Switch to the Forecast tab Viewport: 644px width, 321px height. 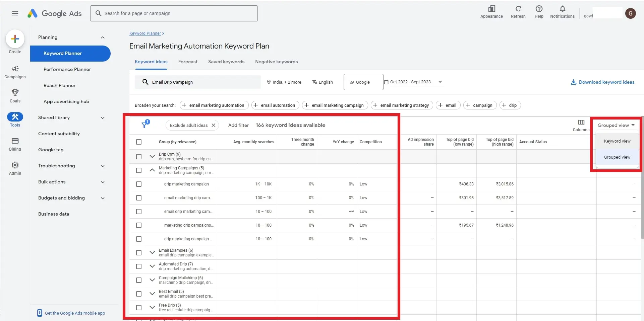point(188,62)
